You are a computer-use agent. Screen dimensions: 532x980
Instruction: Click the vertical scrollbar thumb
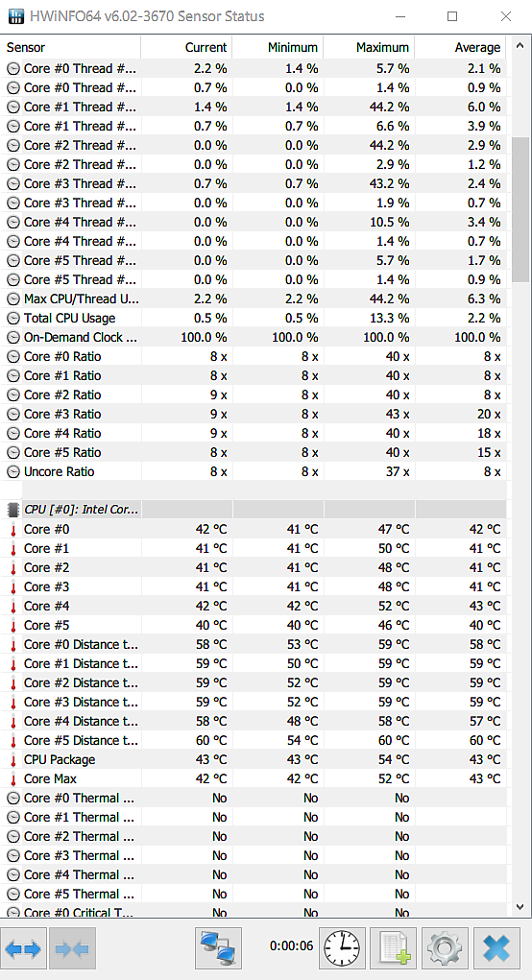[520, 209]
